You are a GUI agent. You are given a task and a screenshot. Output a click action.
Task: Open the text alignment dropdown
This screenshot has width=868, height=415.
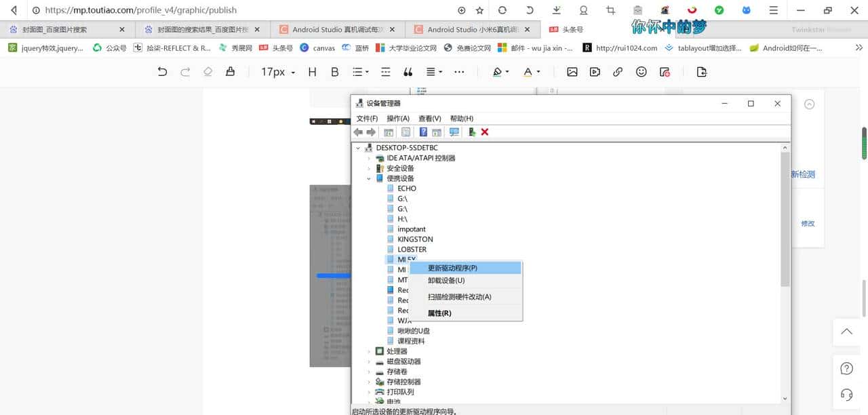tap(433, 71)
